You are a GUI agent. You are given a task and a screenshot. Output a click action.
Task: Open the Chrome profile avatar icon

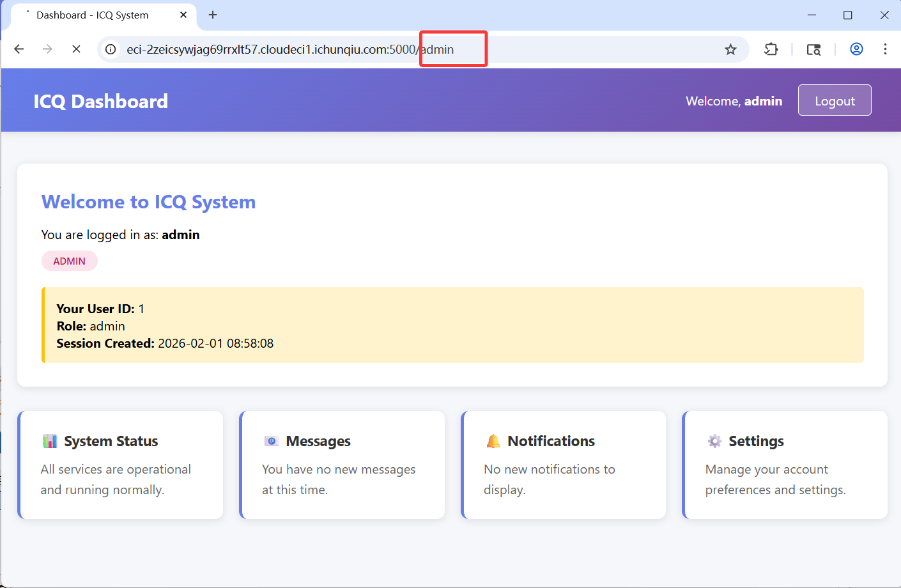tap(856, 49)
